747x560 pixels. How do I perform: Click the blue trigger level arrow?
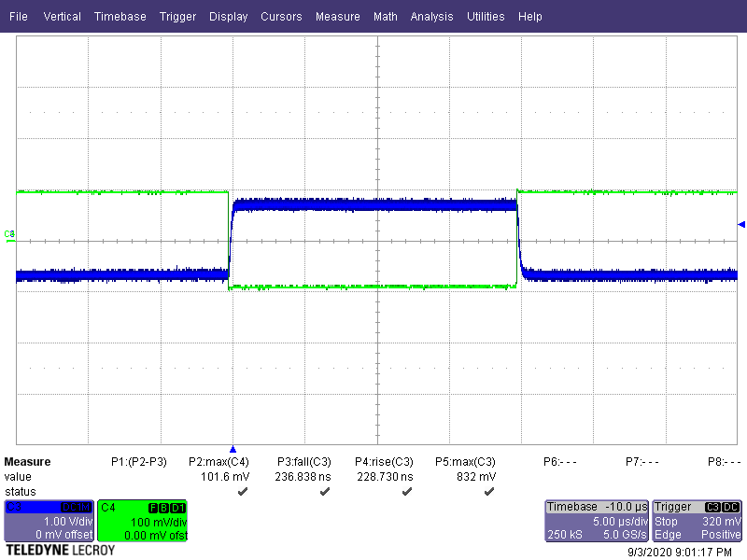(x=741, y=224)
